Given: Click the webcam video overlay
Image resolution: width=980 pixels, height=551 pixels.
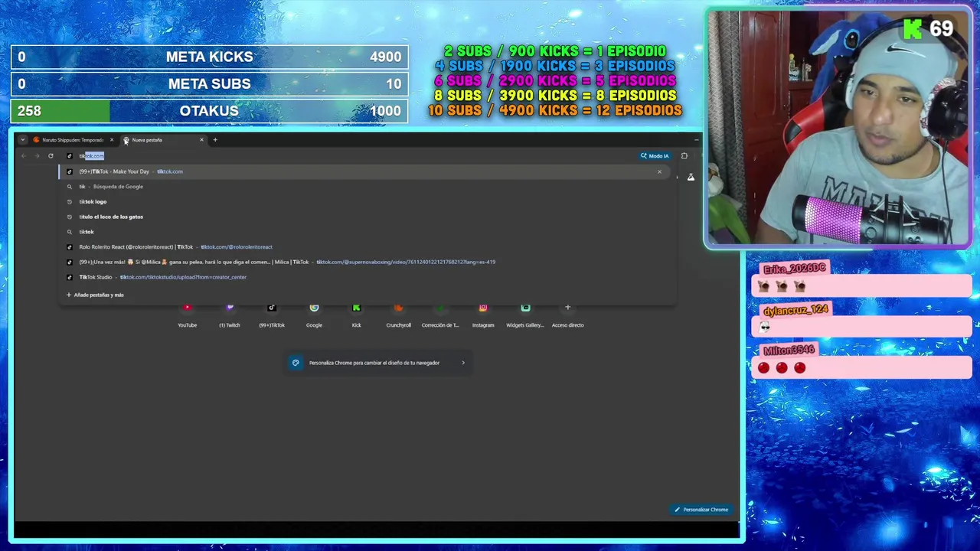Looking at the screenshot, I should coord(838,128).
